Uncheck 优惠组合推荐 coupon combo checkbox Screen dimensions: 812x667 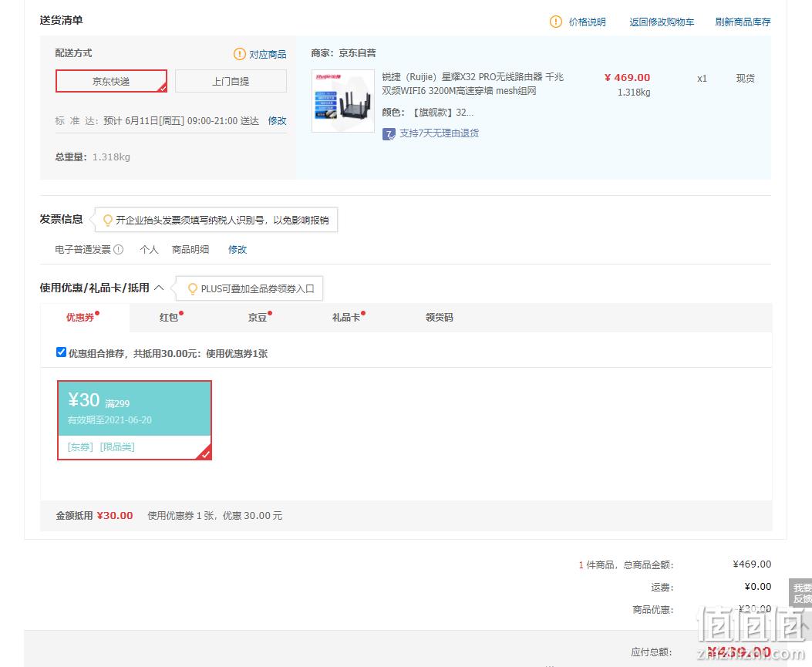coord(61,352)
